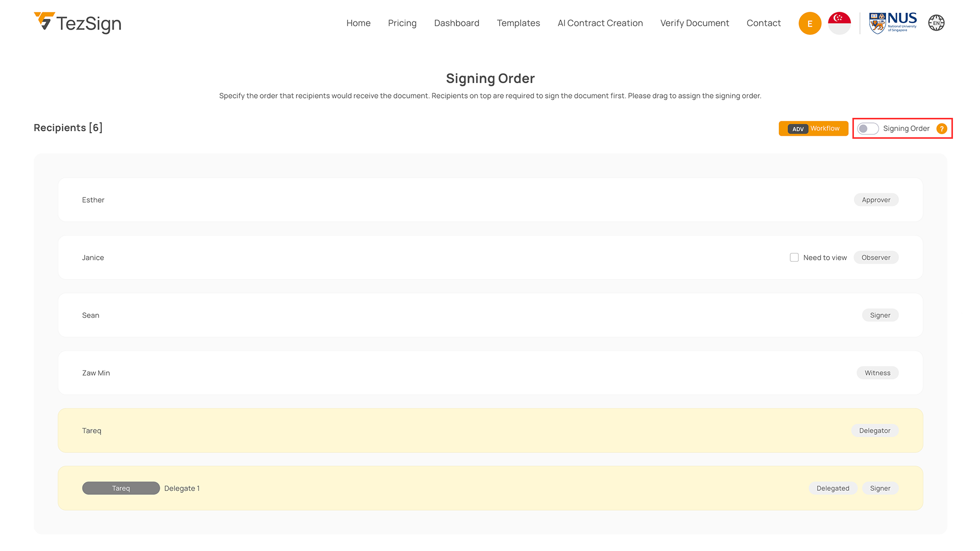Click the ADV badge on Workflow
The width and height of the screenshot is (980, 551).
(798, 129)
